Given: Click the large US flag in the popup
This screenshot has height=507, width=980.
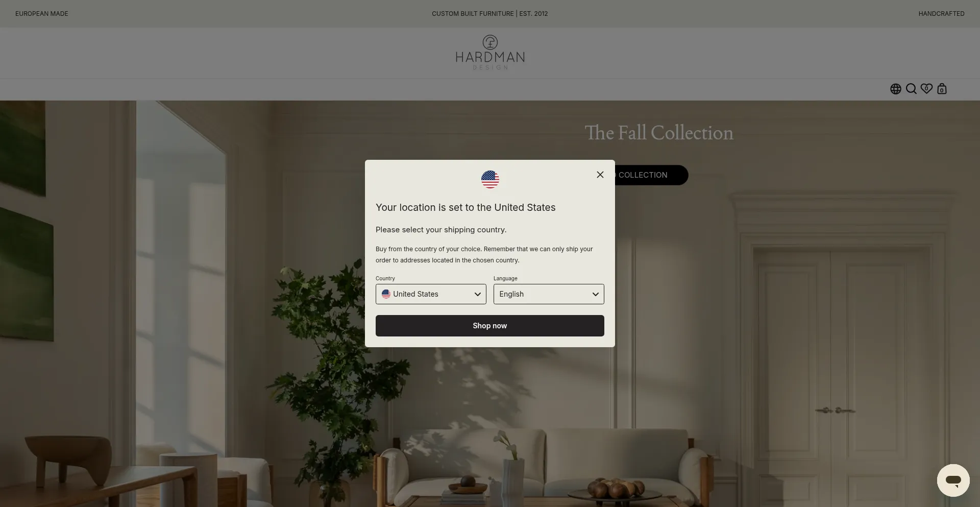Looking at the screenshot, I should click(490, 179).
